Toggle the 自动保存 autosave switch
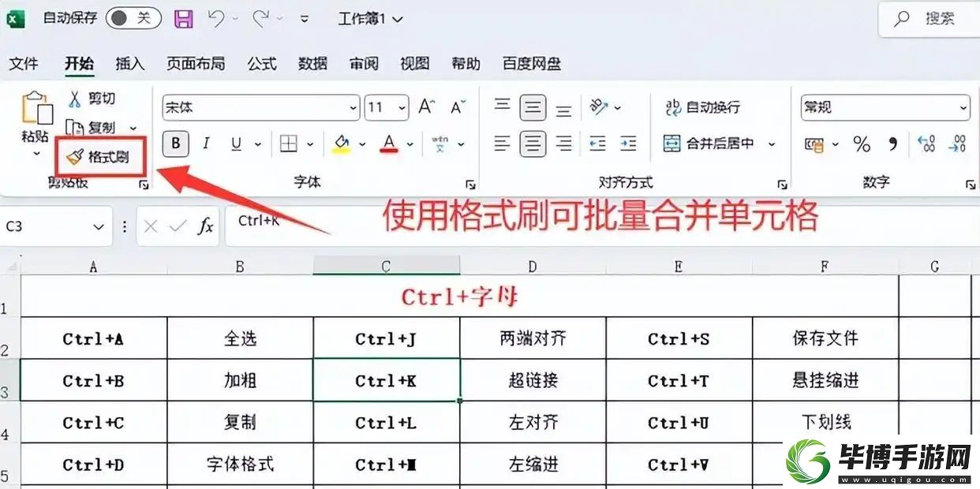This screenshot has height=489, width=980. 134,18
